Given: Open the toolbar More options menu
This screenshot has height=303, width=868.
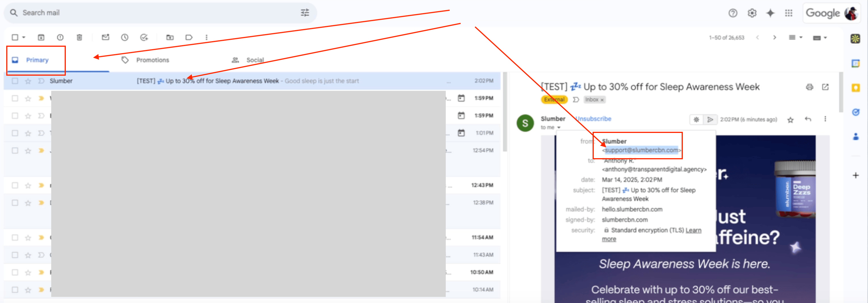Looking at the screenshot, I should [207, 37].
